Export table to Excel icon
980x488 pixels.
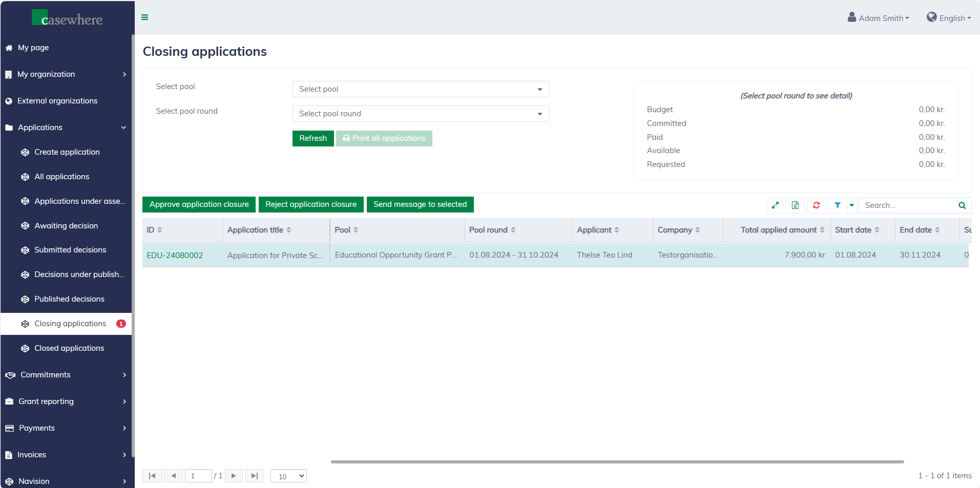(x=795, y=205)
